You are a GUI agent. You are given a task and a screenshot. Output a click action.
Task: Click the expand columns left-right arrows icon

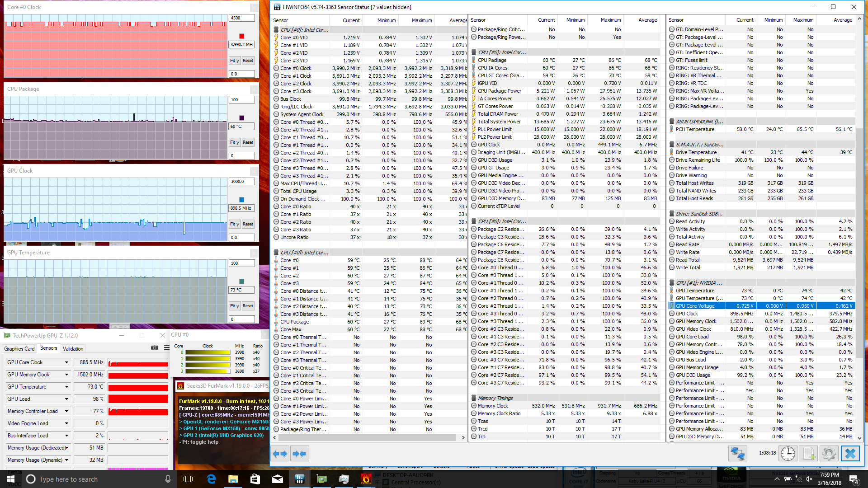(x=280, y=454)
